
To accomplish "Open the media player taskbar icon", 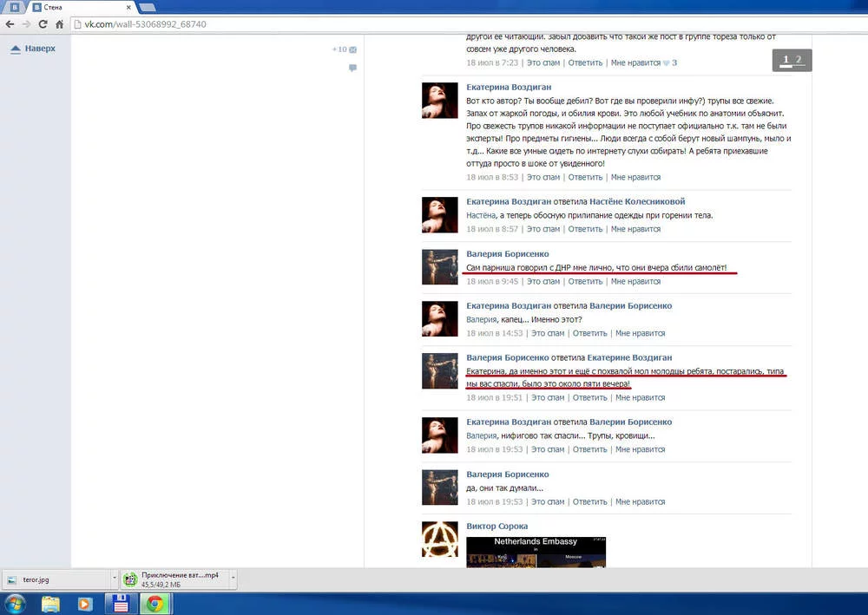I will tap(85, 604).
